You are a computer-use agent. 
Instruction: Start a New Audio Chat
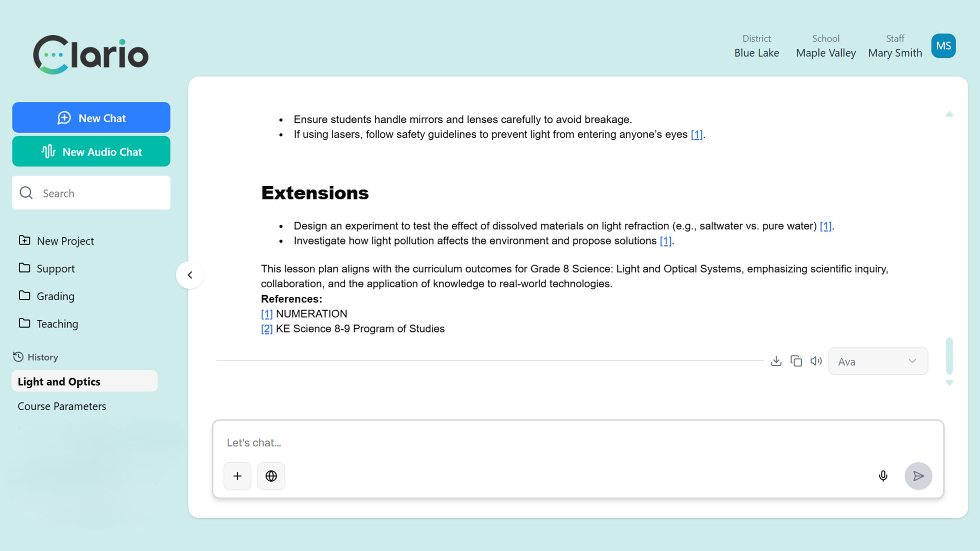click(x=91, y=152)
